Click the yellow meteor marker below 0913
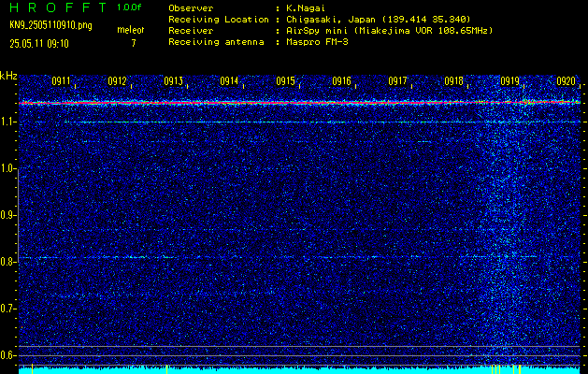Viewport: 588px width, 374px height. pyautogui.click(x=167, y=368)
